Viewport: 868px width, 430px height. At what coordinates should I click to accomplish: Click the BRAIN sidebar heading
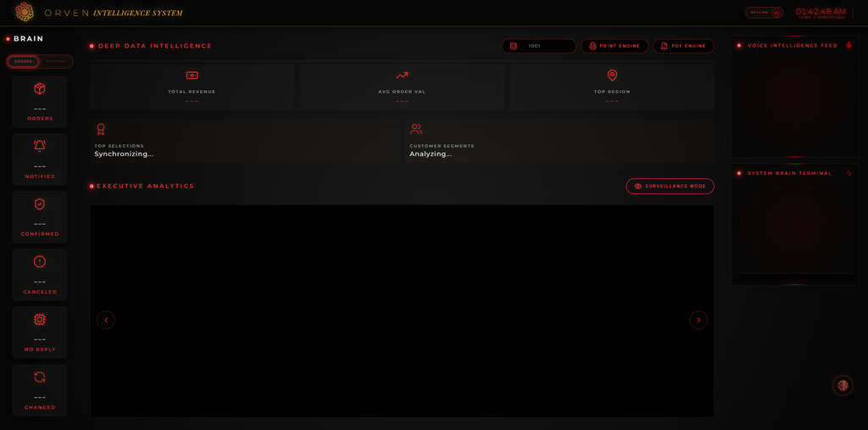click(28, 39)
